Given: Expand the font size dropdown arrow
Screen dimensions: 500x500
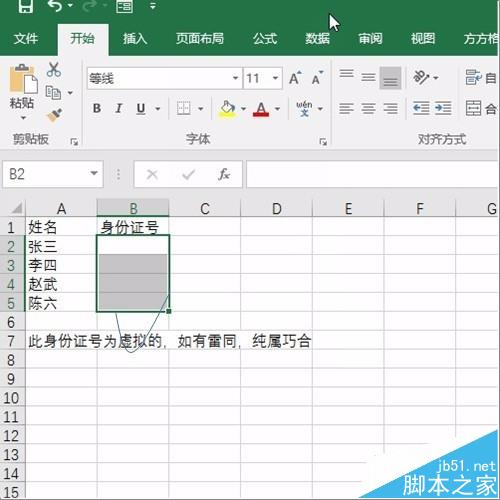Looking at the screenshot, I should tap(275, 78).
